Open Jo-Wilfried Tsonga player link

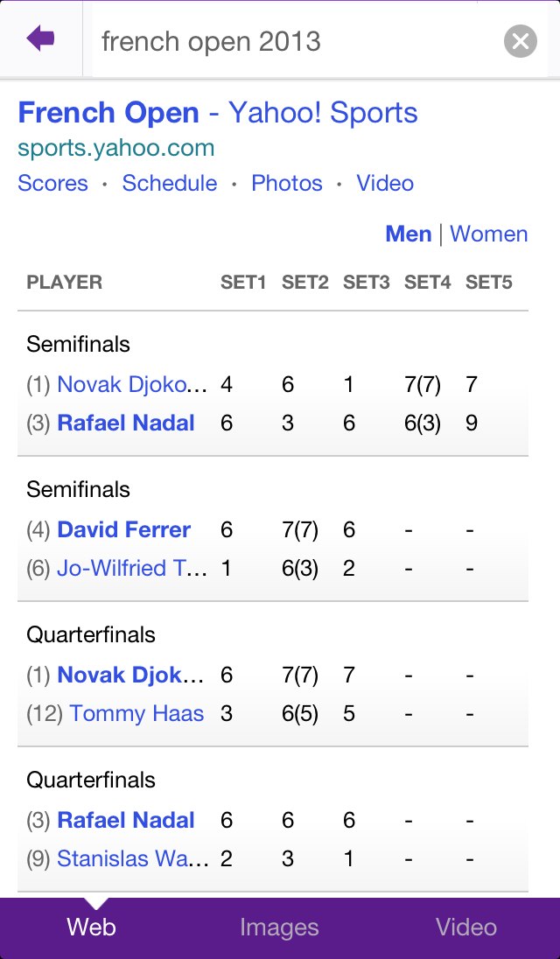coord(132,568)
